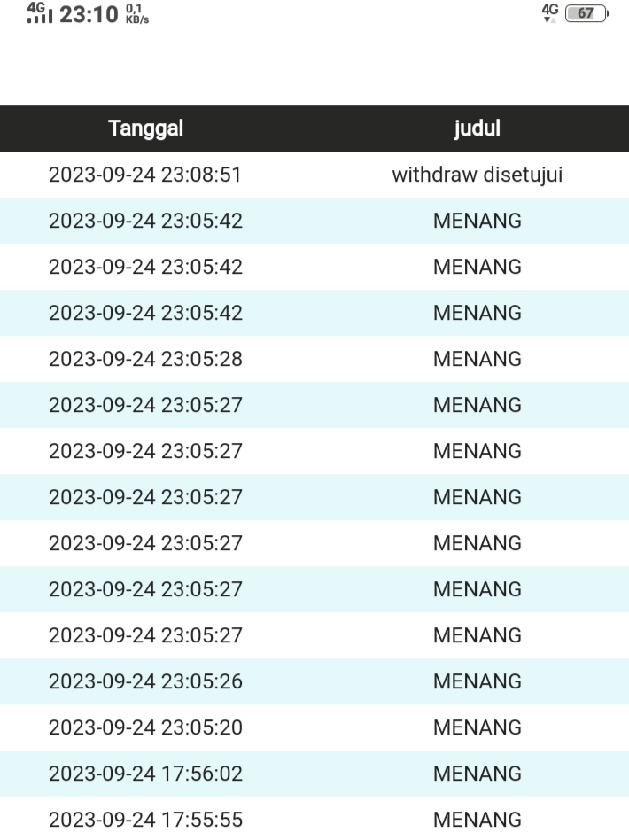The image size is (629, 840).
Task: Select the 23:05:20 timestamp cell
Action: (145, 728)
